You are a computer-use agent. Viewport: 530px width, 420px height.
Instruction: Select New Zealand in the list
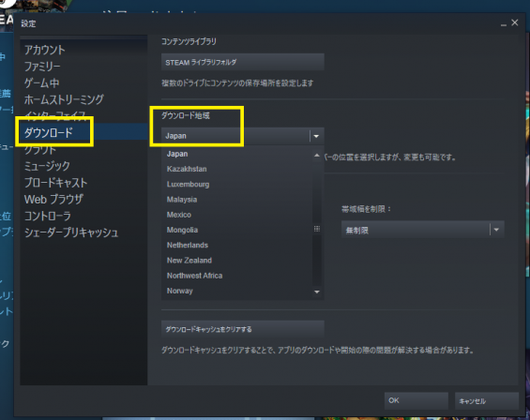189,261
